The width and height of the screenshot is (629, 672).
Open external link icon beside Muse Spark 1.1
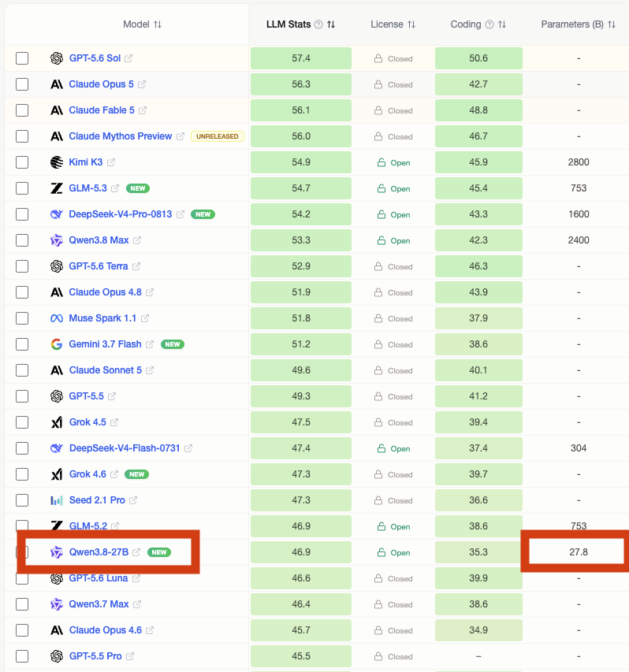point(145,318)
